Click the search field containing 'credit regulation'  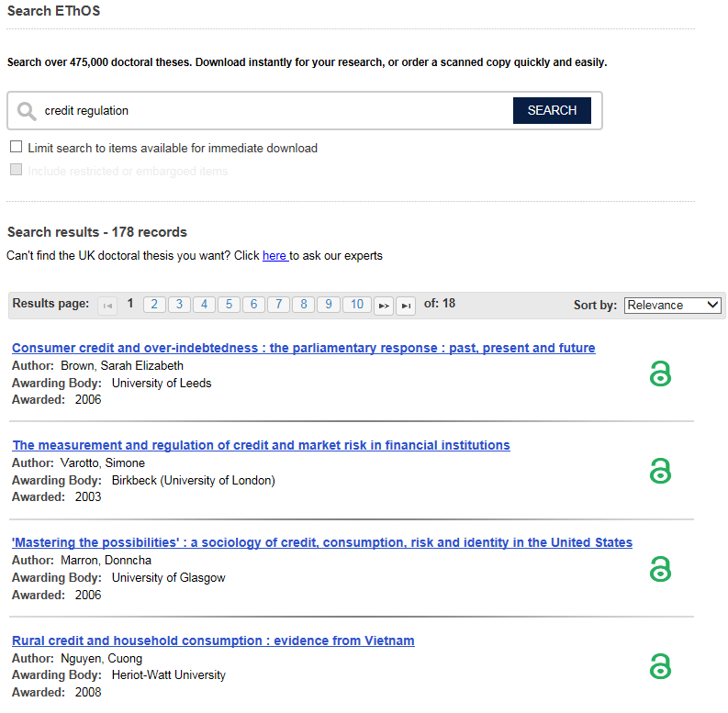(275, 111)
